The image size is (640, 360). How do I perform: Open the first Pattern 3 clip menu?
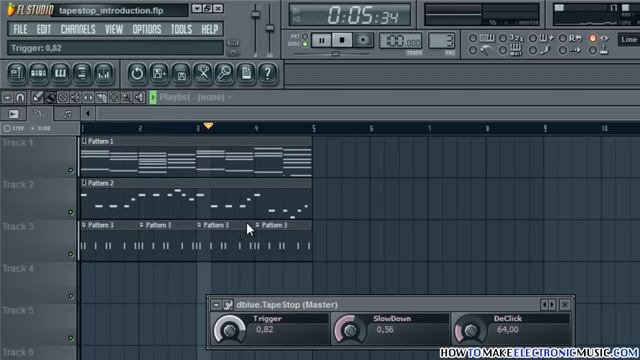click(84, 225)
